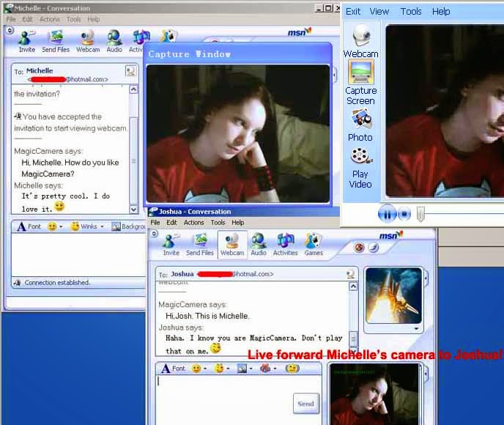This screenshot has height=425, width=504.
Task: Open Font settings in Michelle conversation
Action: tap(29, 226)
